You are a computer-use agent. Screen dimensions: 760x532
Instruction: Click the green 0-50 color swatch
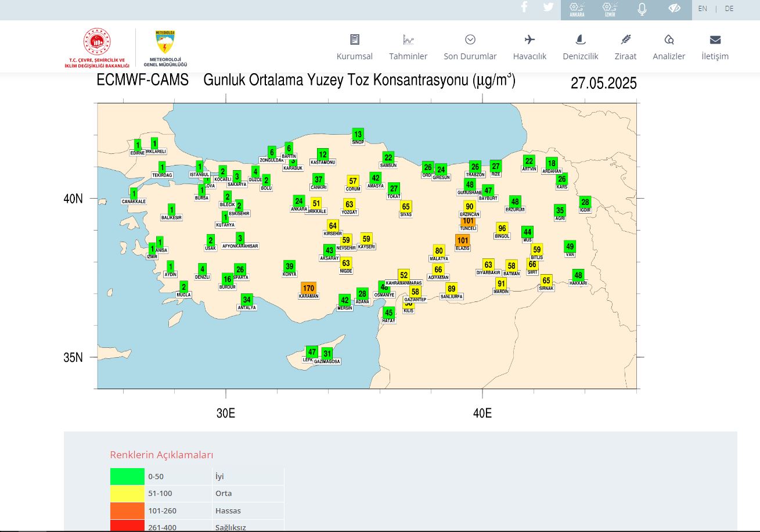(127, 476)
